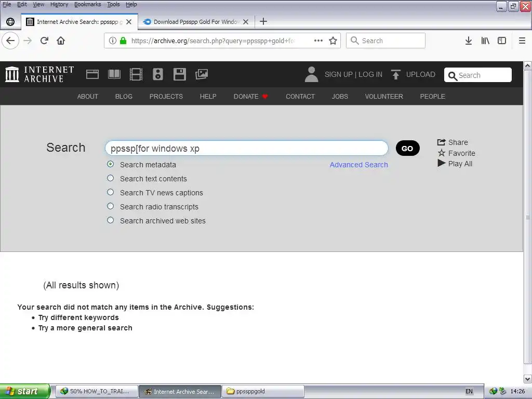Open the ABOUT navigation link

87,97
